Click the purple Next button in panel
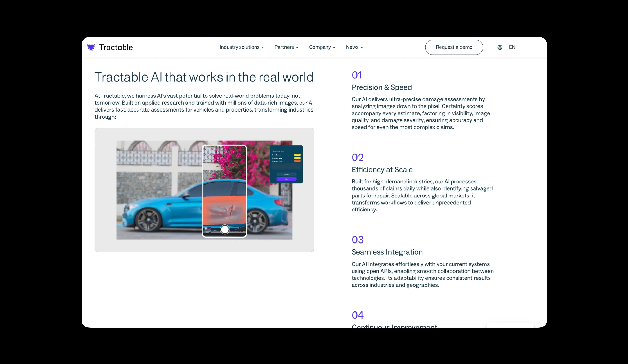 pos(286,179)
